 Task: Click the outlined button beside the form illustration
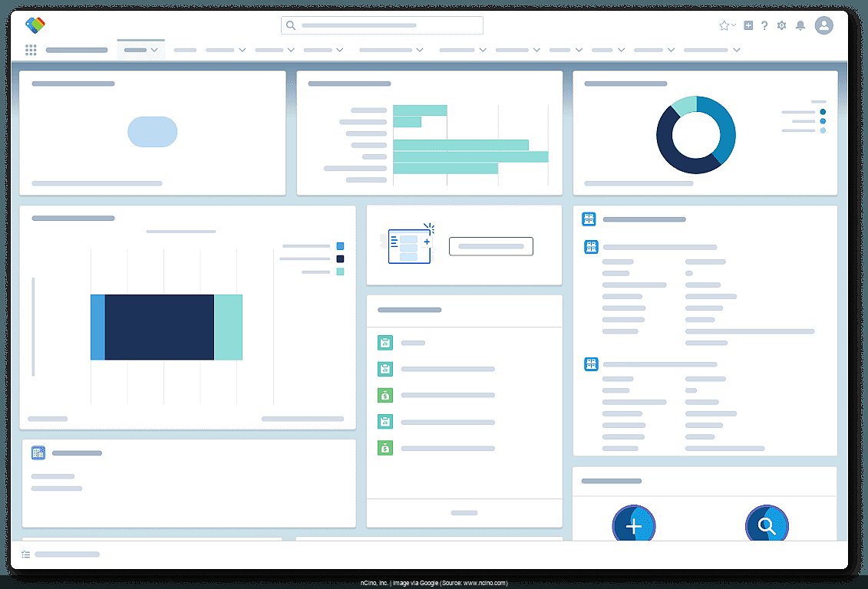click(490, 246)
